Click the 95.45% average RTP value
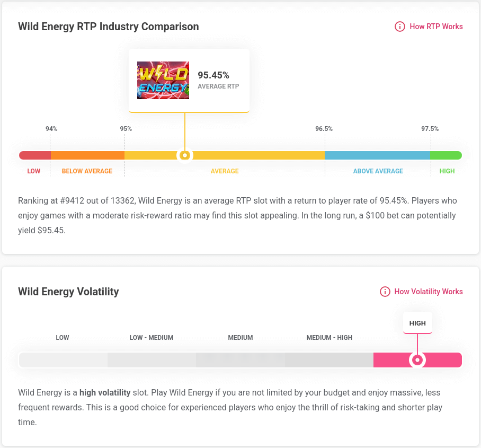The image size is (481, 448). 213,75
